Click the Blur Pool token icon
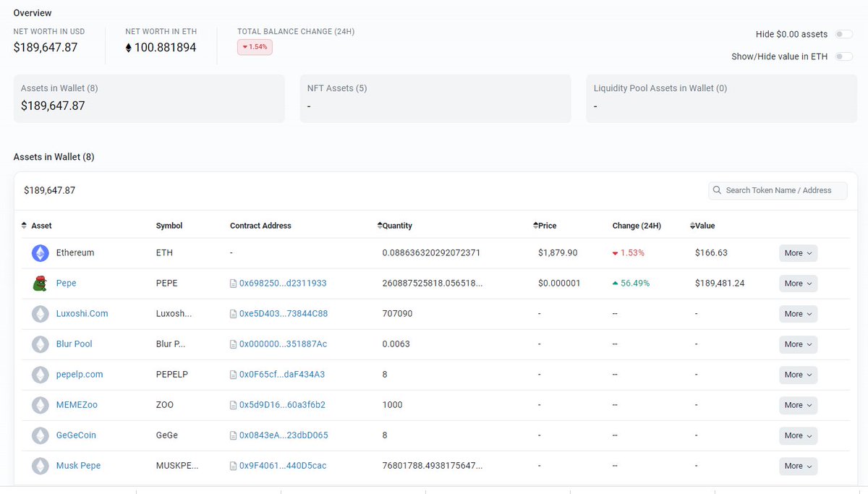Screen dimensions: 868x494 40,344
